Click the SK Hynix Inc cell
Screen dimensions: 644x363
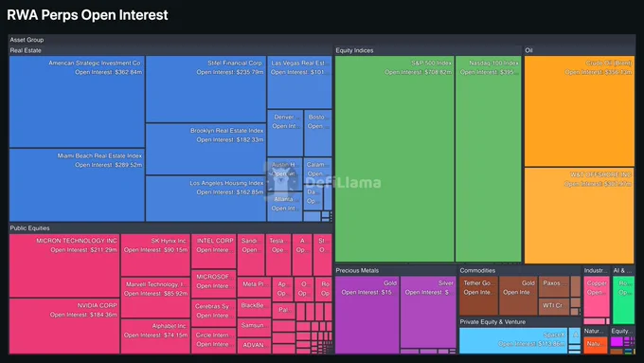(155, 255)
